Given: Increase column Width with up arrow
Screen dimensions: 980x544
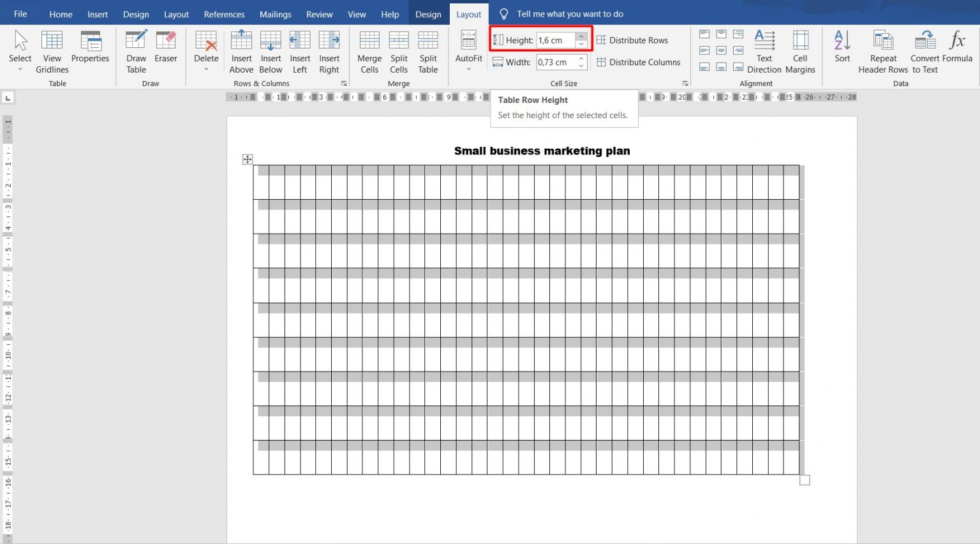Looking at the screenshot, I should tap(581, 59).
